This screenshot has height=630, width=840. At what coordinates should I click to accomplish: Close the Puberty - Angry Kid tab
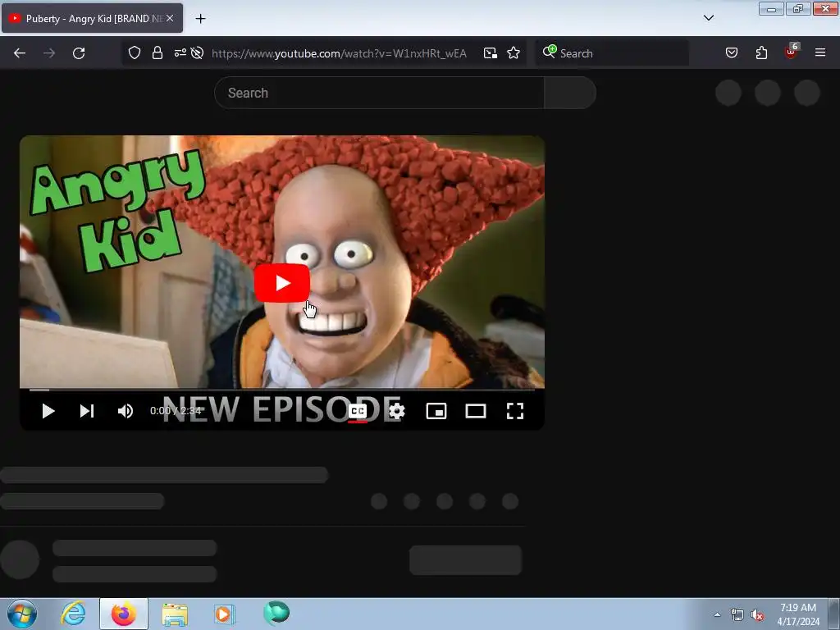(x=170, y=18)
